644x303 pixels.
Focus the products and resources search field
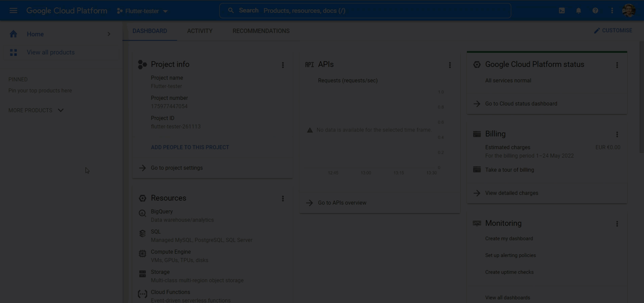[x=365, y=10]
